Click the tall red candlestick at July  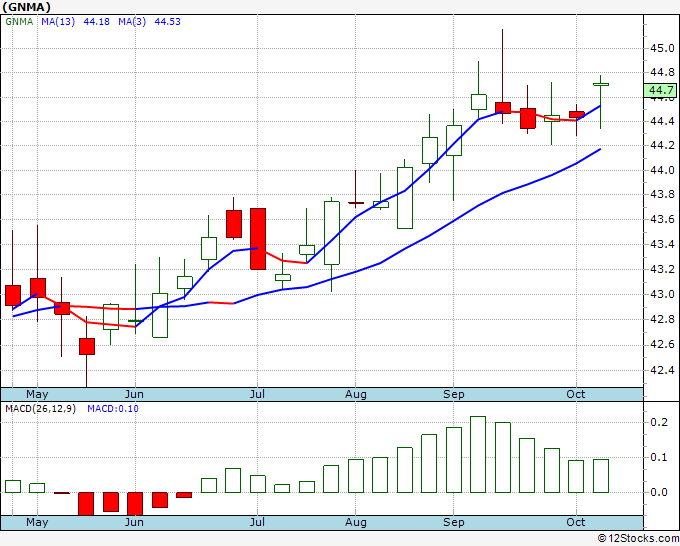pyautogui.click(x=258, y=239)
